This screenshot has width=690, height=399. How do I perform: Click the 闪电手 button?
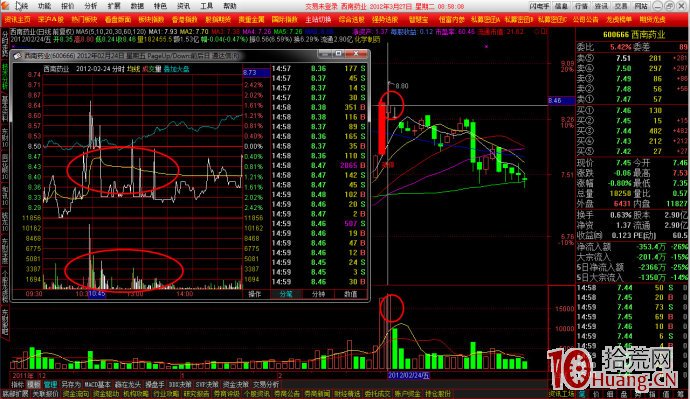(x=540, y=6)
